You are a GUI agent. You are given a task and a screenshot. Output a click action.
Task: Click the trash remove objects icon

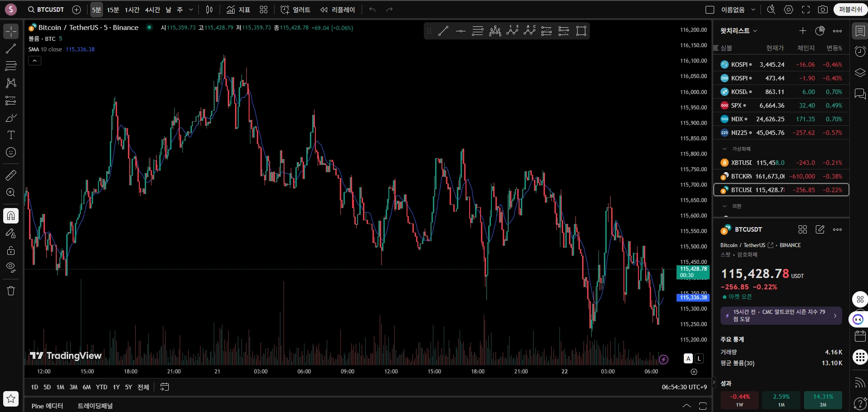pos(11,291)
